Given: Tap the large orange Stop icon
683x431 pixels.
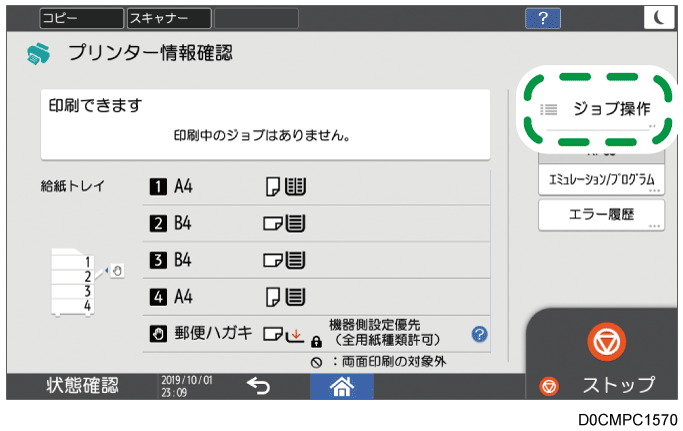Looking at the screenshot, I should click(x=606, y=342).
